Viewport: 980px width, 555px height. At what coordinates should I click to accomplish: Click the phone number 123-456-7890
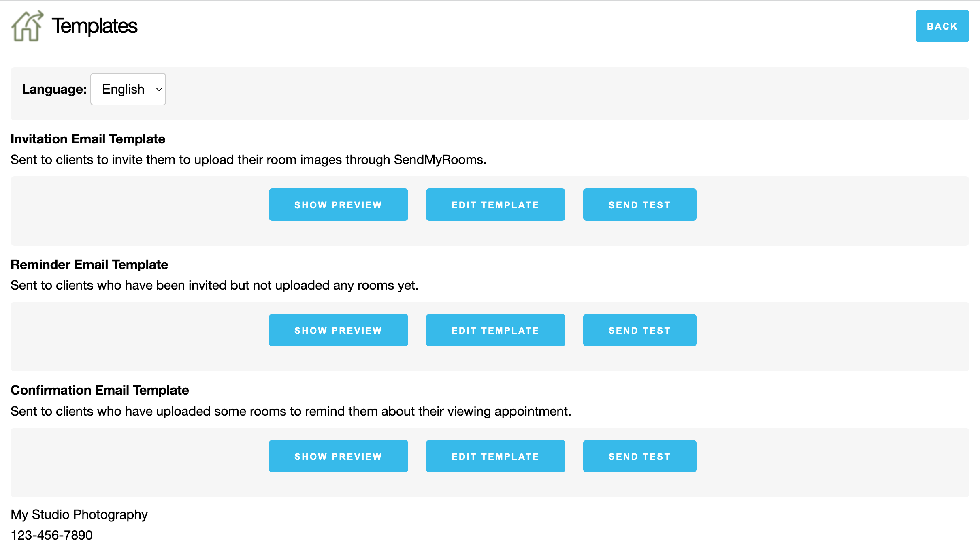point(51,535)
